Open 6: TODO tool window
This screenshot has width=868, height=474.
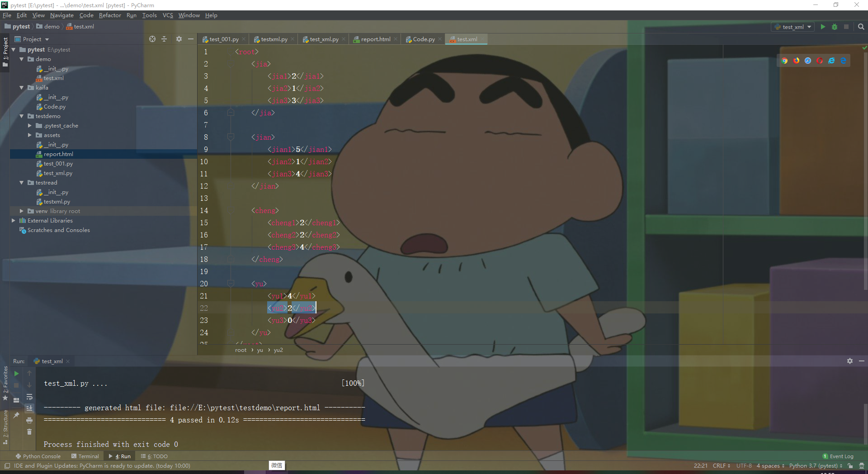(154, 456)
